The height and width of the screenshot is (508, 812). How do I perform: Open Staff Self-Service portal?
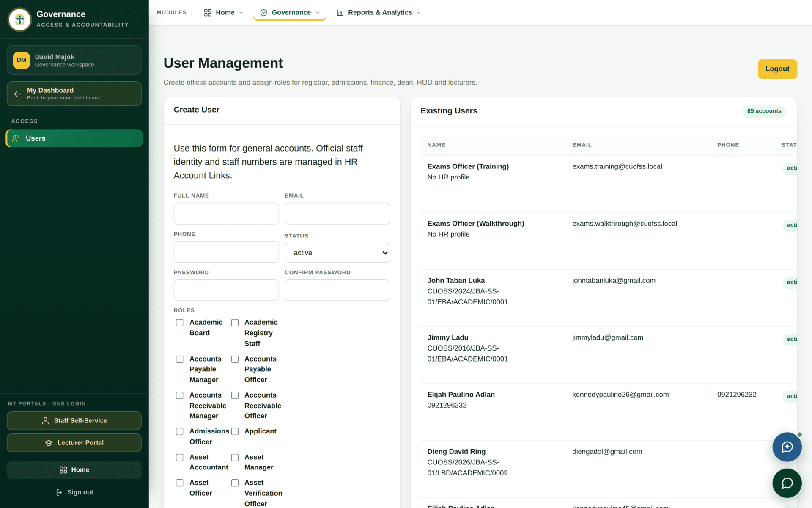[74, 421]
